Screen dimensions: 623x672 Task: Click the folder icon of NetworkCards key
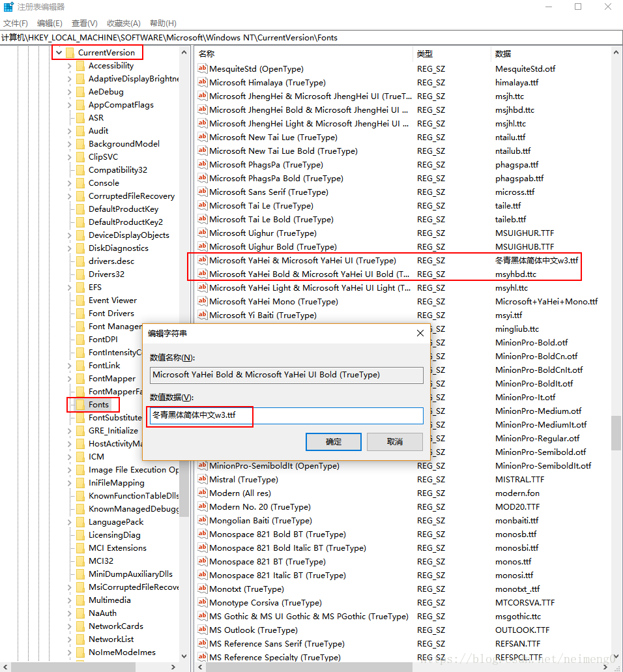[80, 626]
